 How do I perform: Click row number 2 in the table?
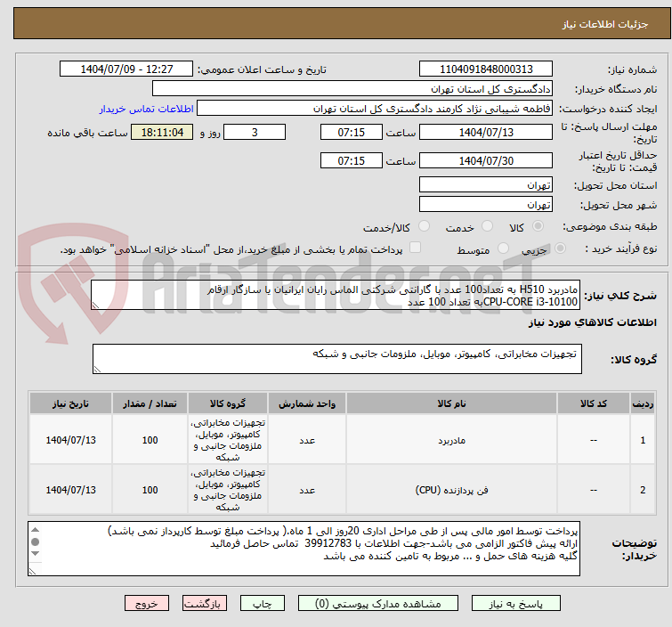click(x=643, y=490)
